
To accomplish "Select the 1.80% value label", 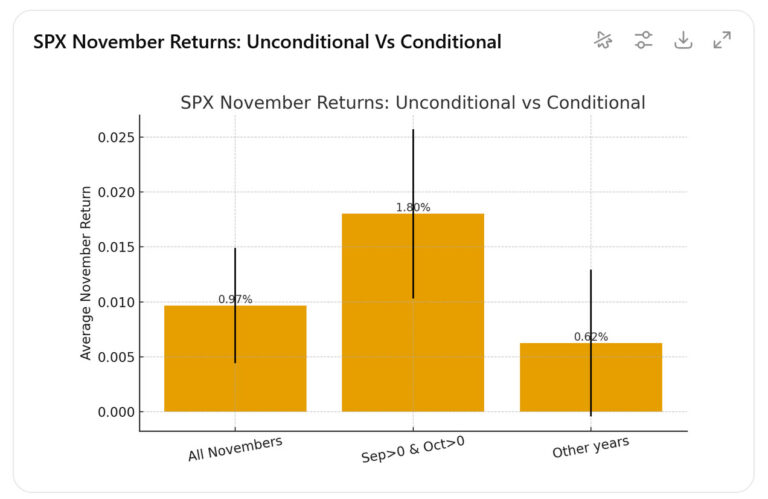I will click(413, 207).
